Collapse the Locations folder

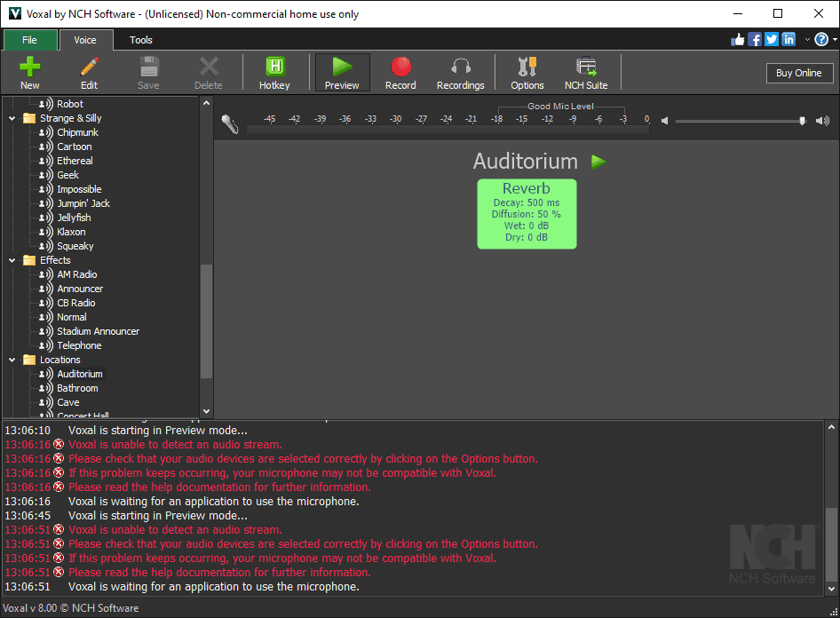click(x=12, y=360)
